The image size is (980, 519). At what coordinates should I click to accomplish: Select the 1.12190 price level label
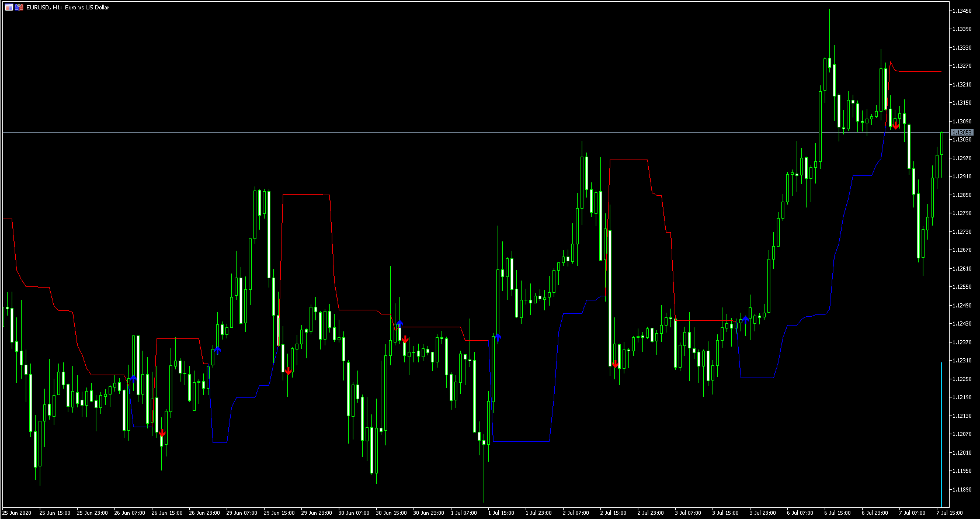point(962,397)
